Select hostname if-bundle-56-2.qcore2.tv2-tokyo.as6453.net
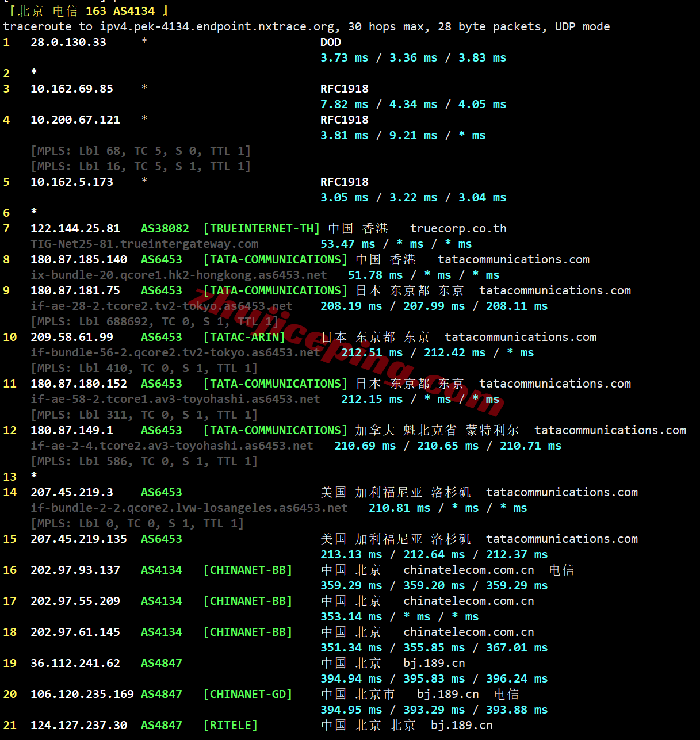This screenshot has height=740, width=700. point(175,352)
